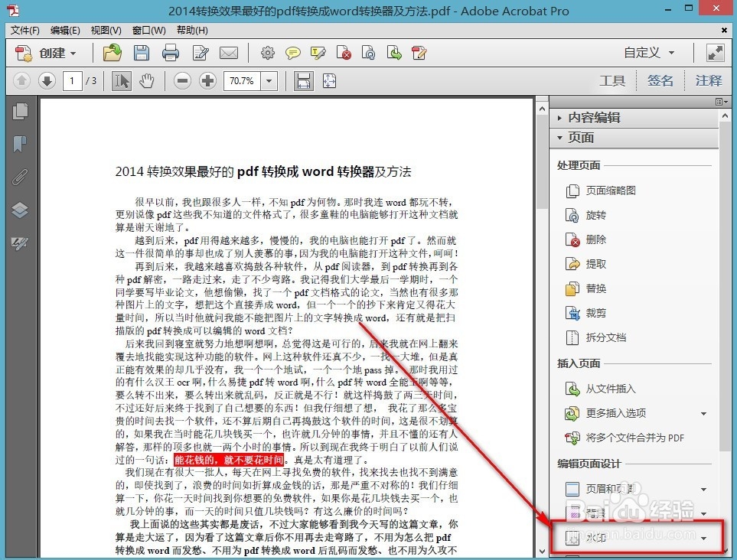This screenshot has width=737, height=560.
Task: Add a sticky note comment bubble
Action: point(293,53)
